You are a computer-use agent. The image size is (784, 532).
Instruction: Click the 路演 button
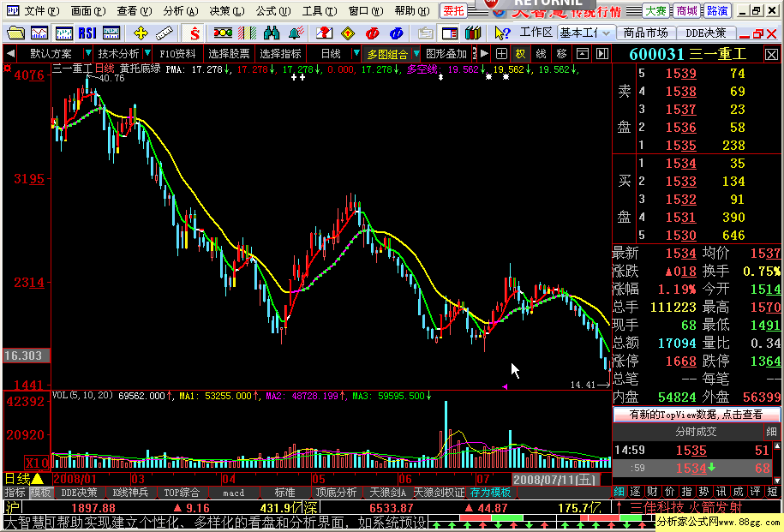717,10
